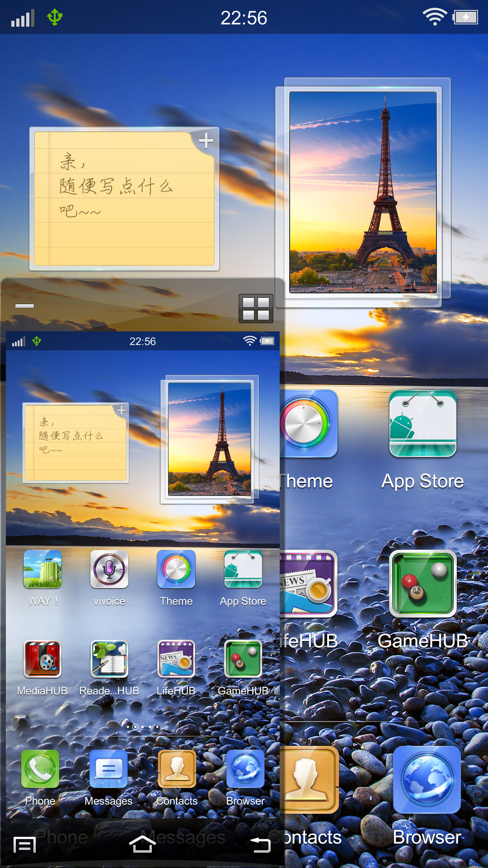The width and height of the screenshot is (488, 868).
Task: Add note via plus in mini window note
Action: [x=122, y=410]
